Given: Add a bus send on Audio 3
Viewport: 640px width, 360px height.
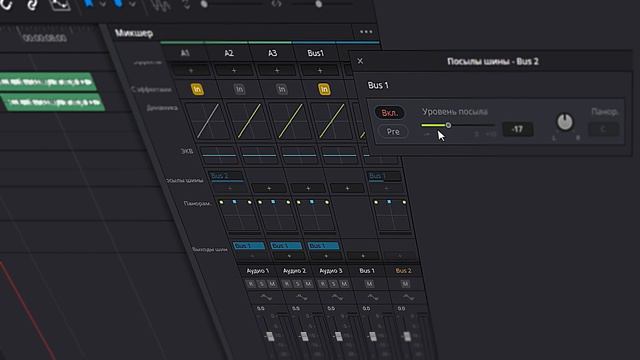Looking at the screenshot, I should tap(308, 188).
